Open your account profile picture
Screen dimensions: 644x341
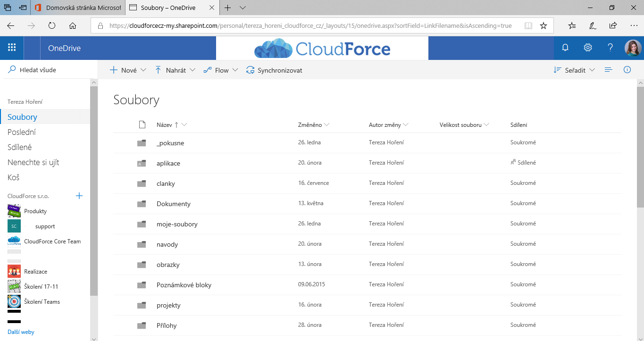[633, 47]
